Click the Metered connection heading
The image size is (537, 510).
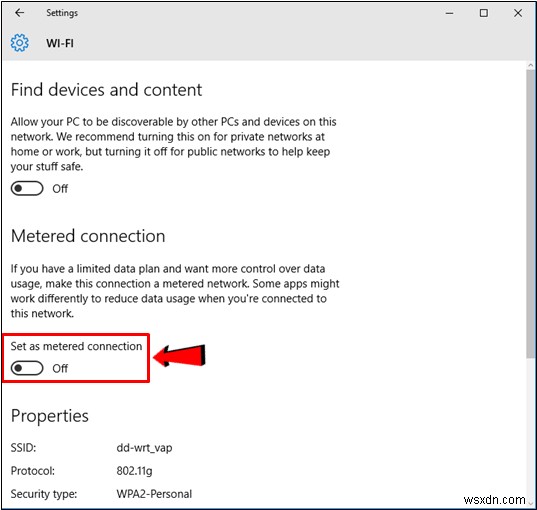point(88,236)
